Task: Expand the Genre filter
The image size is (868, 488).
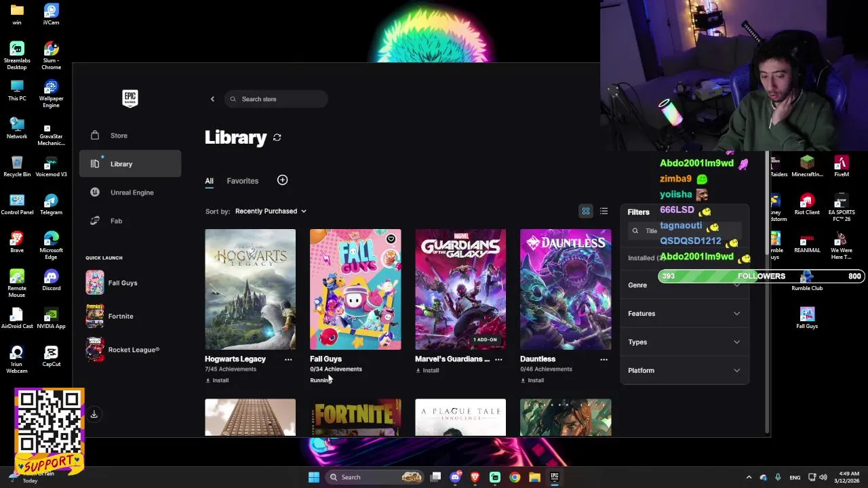Action: tap(684, 285)
